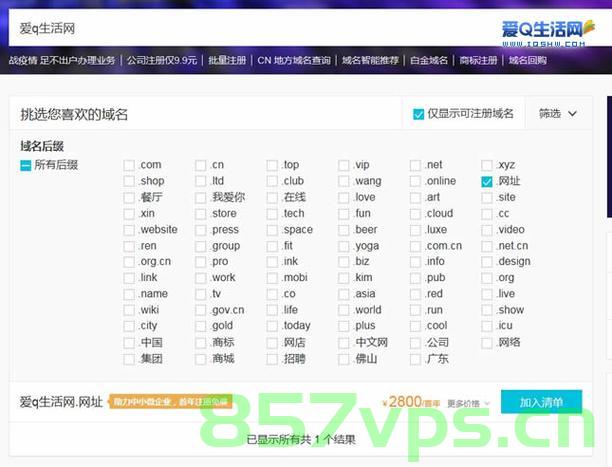The height and width of the screenshot is (467, 612).
Task: Toggle 所有后缀 checkbox
Action: [25, 166]
